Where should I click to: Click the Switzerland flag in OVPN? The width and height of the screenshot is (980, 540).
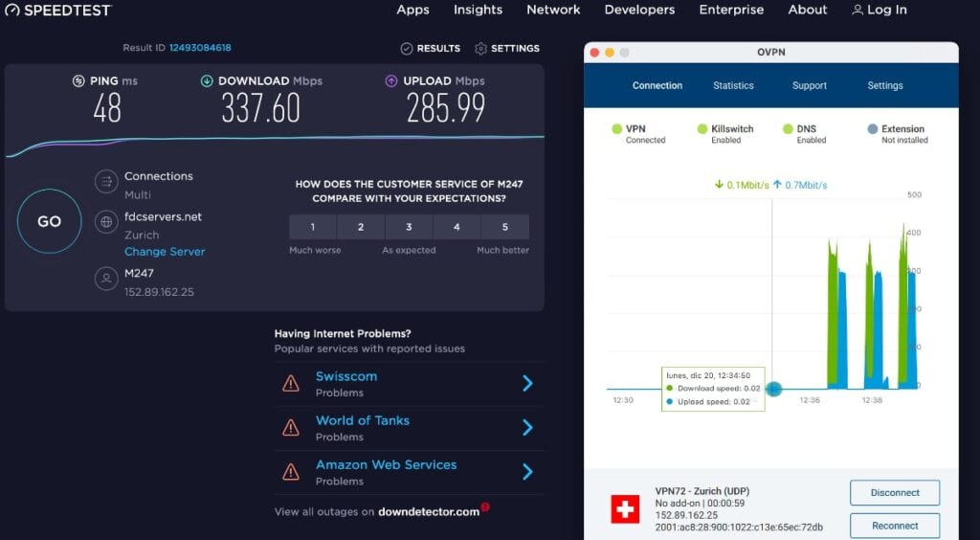[x=625, y=509]
